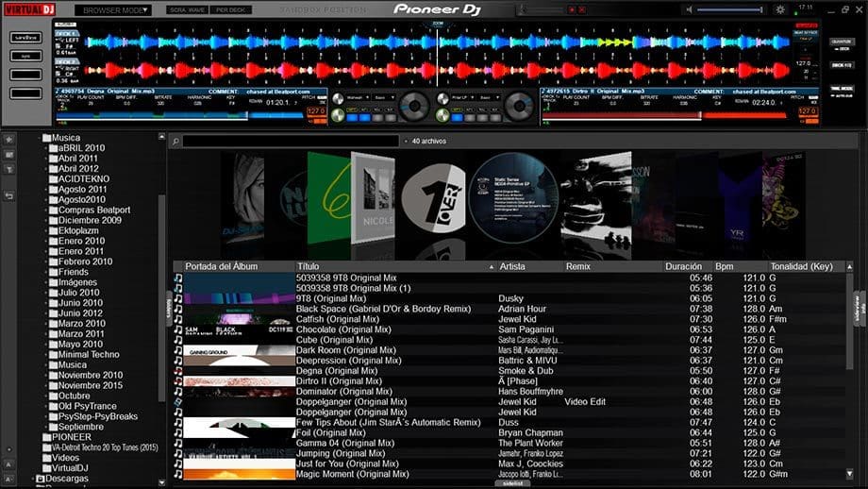Click the left deck gray effect knob

338,99
